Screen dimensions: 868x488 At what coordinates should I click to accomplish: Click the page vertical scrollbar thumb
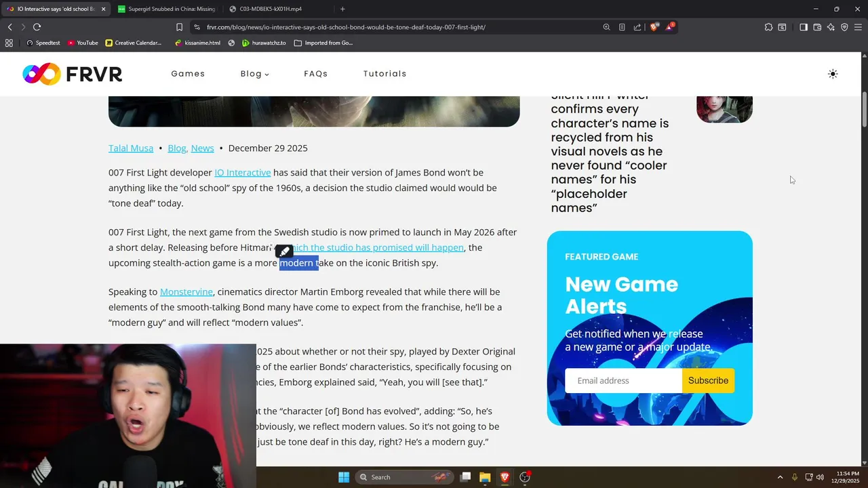coord(865,108)
